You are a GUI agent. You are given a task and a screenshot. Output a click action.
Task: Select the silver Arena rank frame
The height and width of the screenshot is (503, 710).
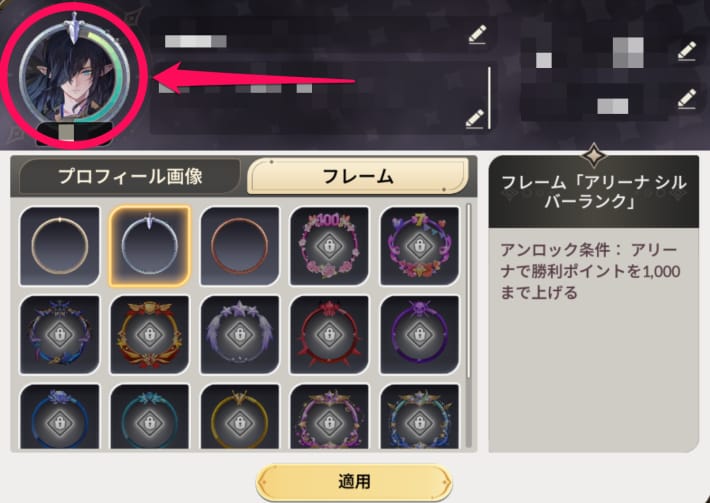pos(149,247)
